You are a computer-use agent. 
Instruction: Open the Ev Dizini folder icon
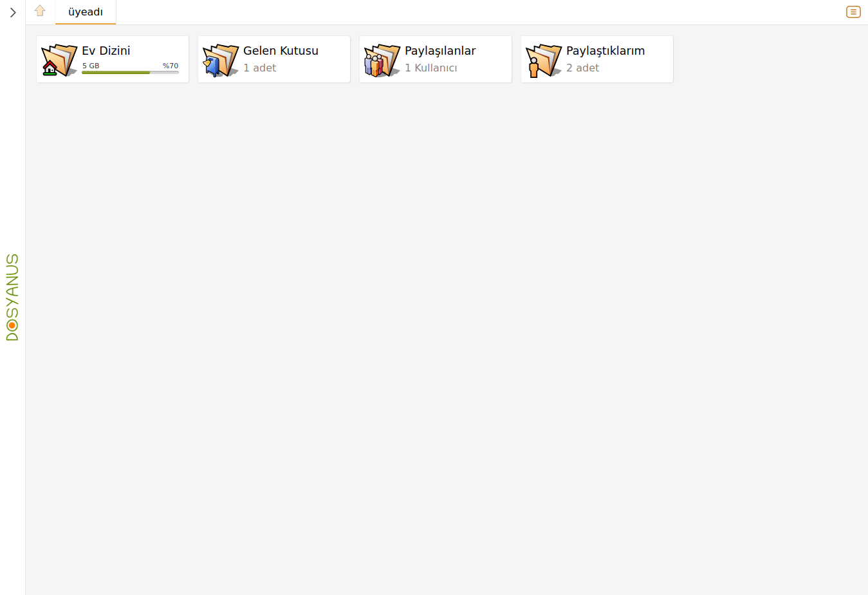click(x=59, y=60)
